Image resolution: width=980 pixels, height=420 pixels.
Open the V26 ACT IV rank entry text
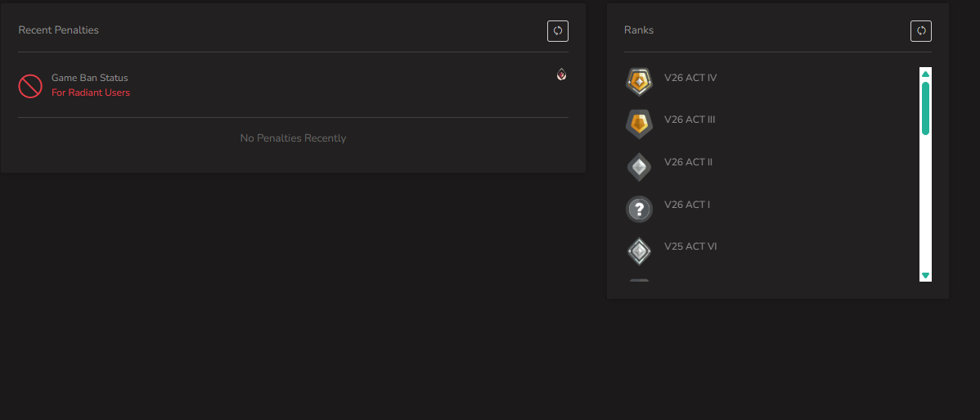690,78
